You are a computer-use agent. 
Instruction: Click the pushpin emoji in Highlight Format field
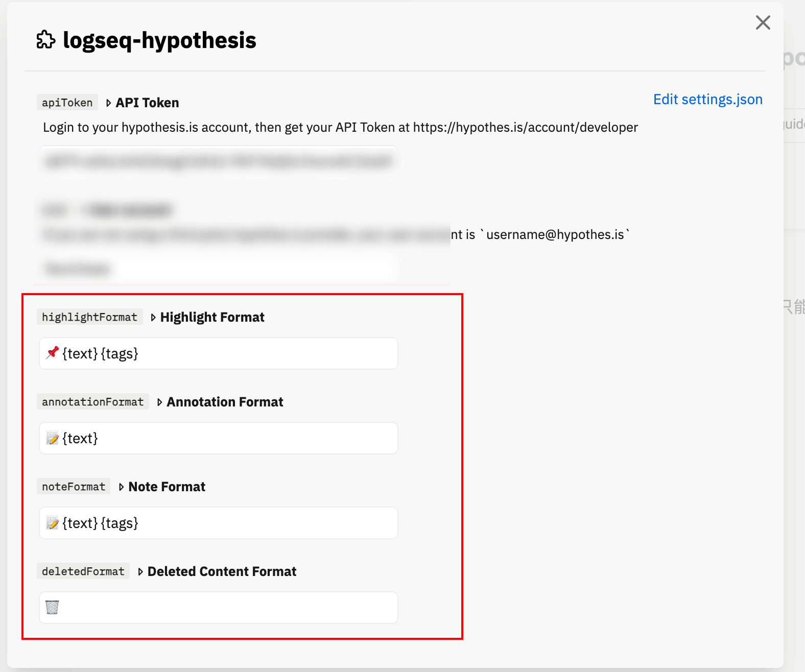[x=52, y=353]
